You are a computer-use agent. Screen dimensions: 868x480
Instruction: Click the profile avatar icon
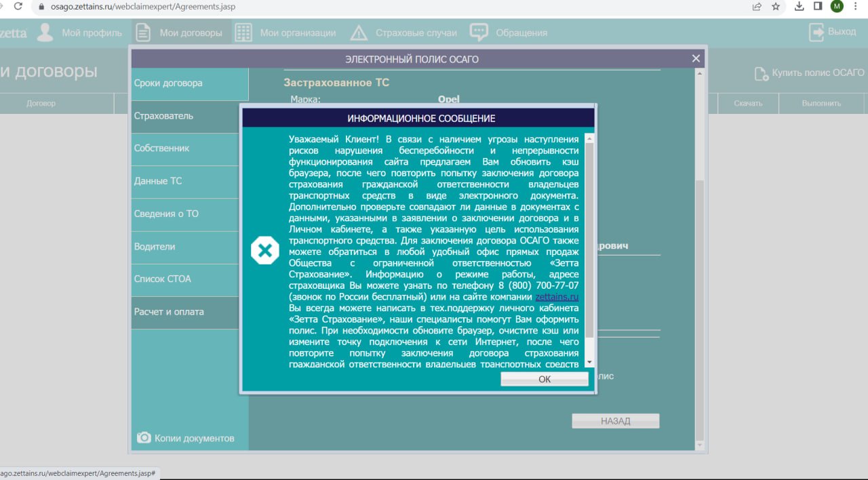pos(45,32)
